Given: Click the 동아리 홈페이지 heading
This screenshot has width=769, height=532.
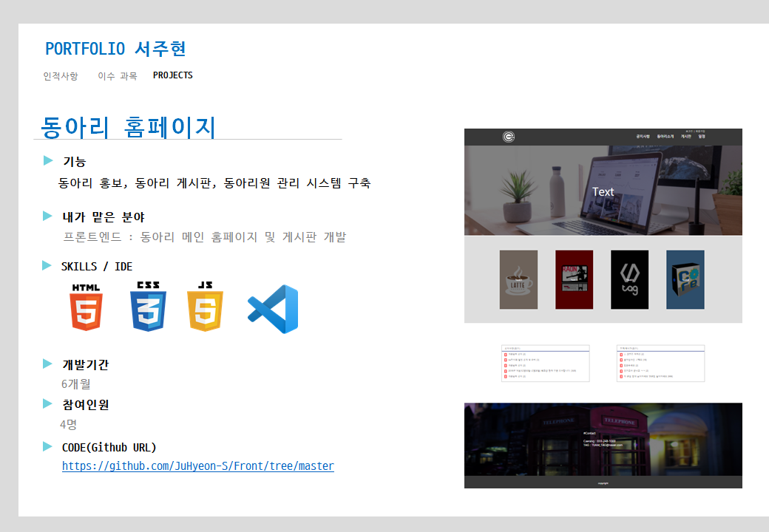Looking at the screenshot, I should 128,127.
